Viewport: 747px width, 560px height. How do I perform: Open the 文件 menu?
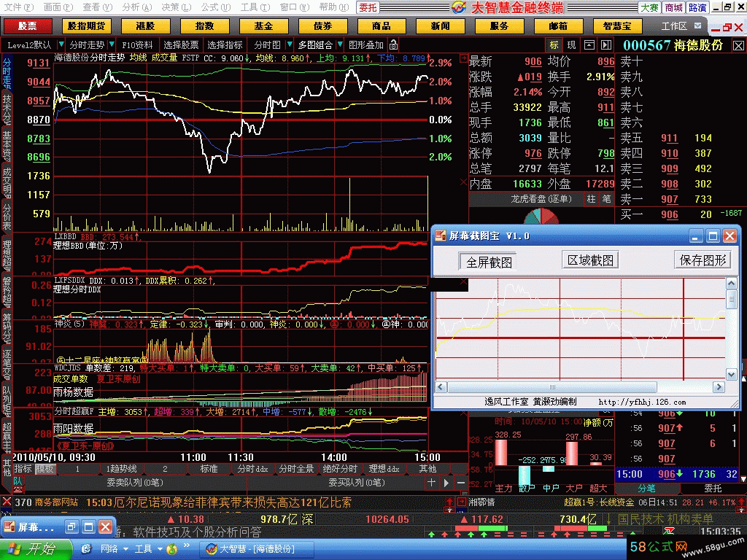click(x=18, y=7)
